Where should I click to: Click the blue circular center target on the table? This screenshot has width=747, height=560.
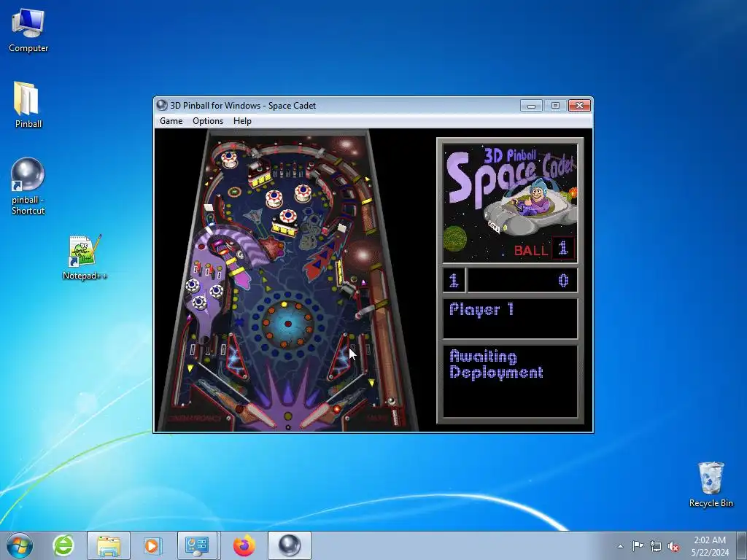(287, 323)
